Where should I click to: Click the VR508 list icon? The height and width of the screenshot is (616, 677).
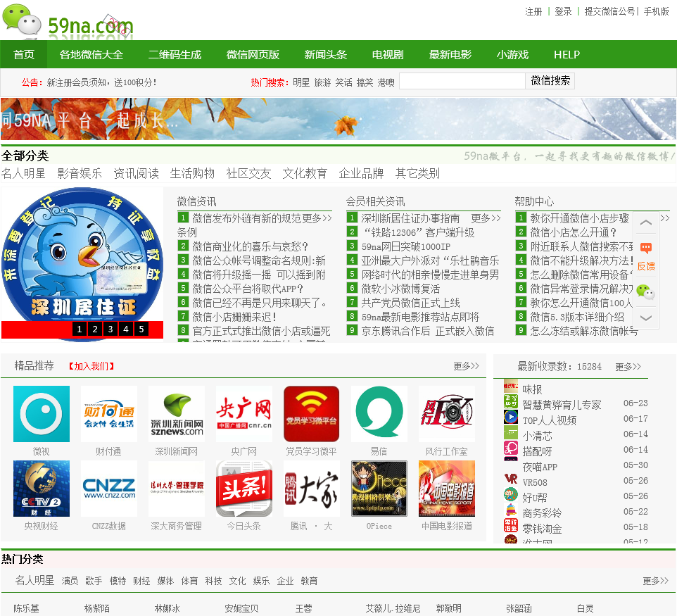[x=511, y=479]
